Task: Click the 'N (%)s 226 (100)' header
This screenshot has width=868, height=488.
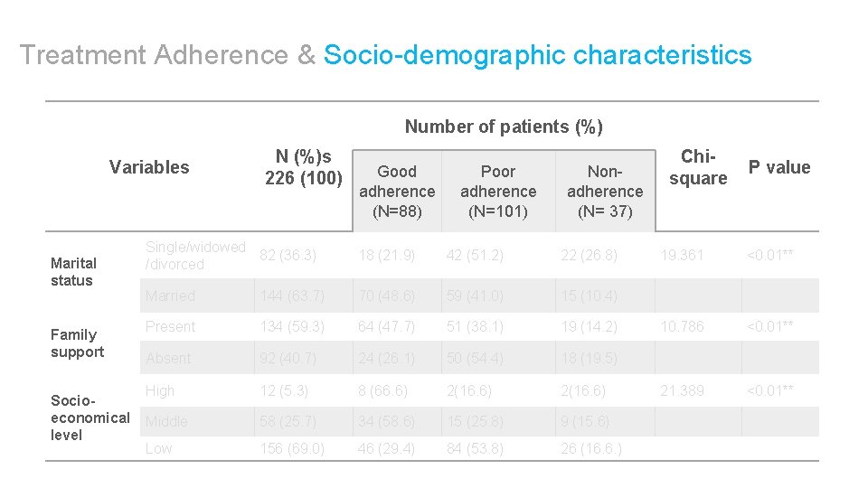Action: (x=303, y=167)
